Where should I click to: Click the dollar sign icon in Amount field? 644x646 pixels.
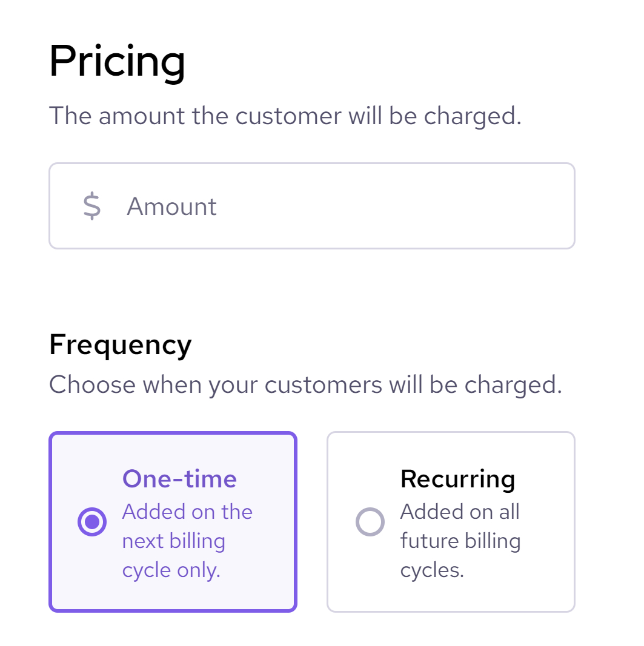[91, 206]
